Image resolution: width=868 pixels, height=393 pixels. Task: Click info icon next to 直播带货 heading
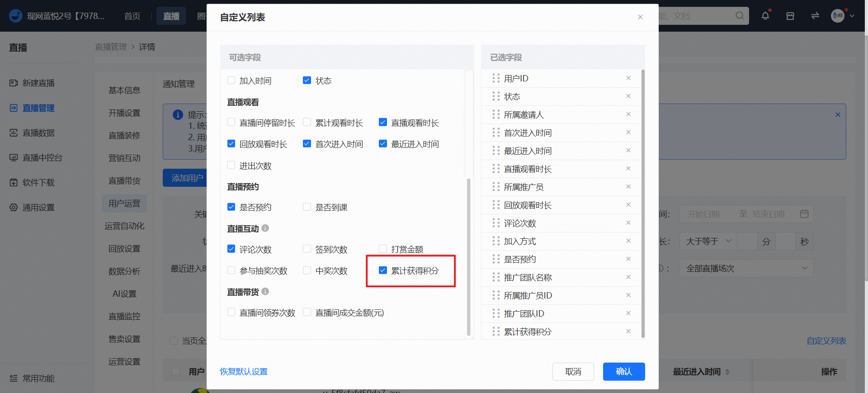265,291
